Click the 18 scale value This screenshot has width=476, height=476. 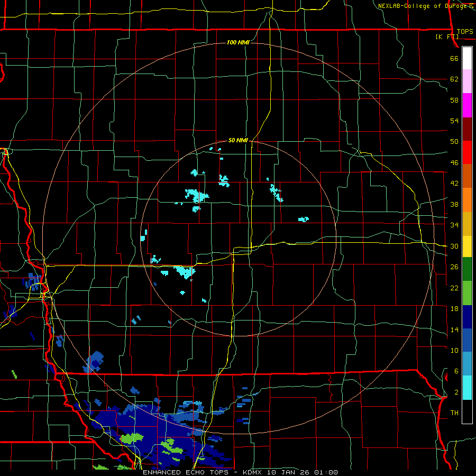tap(454, 309)
